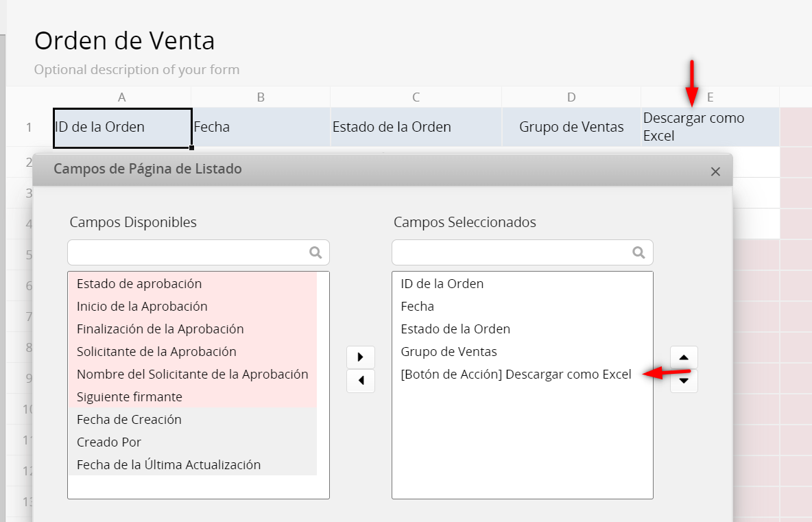Close the Campos de Página de Listado dialog

pyautogui.click(x=715, y=171)
